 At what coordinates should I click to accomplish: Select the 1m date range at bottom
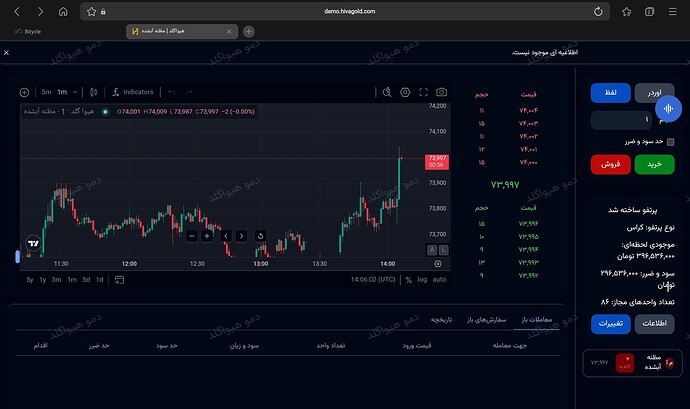pyautogui.click(x=72, y=280)
